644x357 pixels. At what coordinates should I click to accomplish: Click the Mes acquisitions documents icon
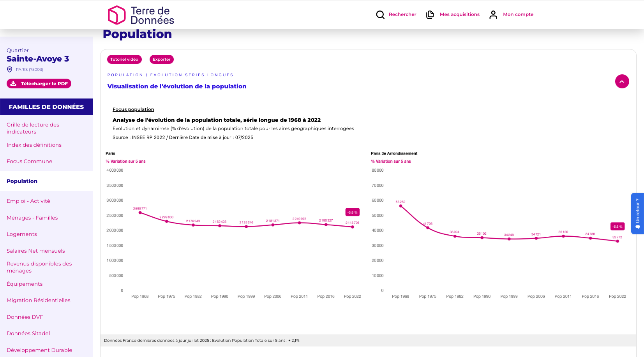coord(430,15)
